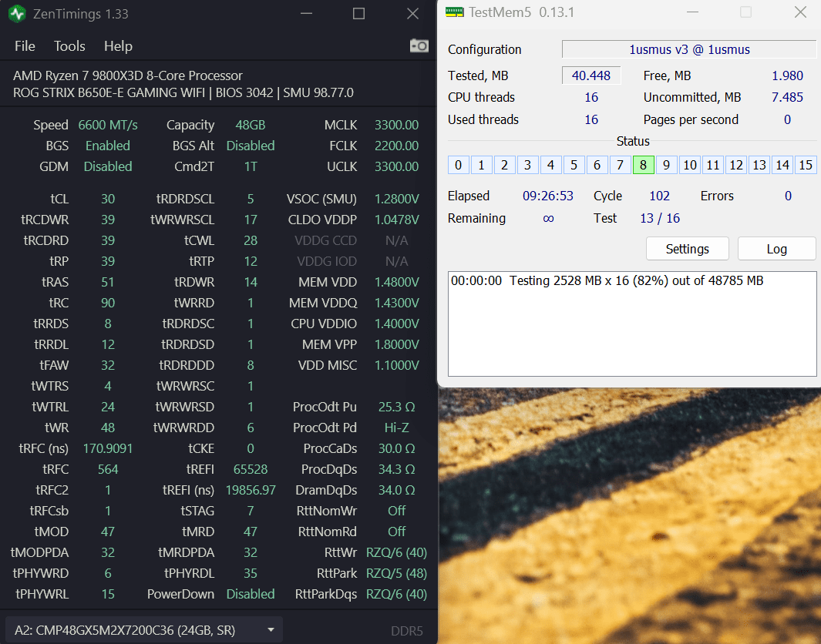Click the MEM VDD value 1.4800V
Screen dimensions: 821x644
point(396,282)
